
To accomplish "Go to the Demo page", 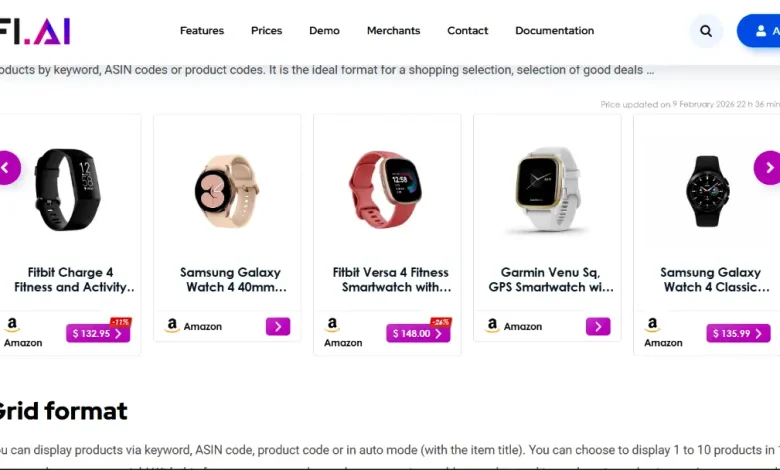I will (324, 31).
